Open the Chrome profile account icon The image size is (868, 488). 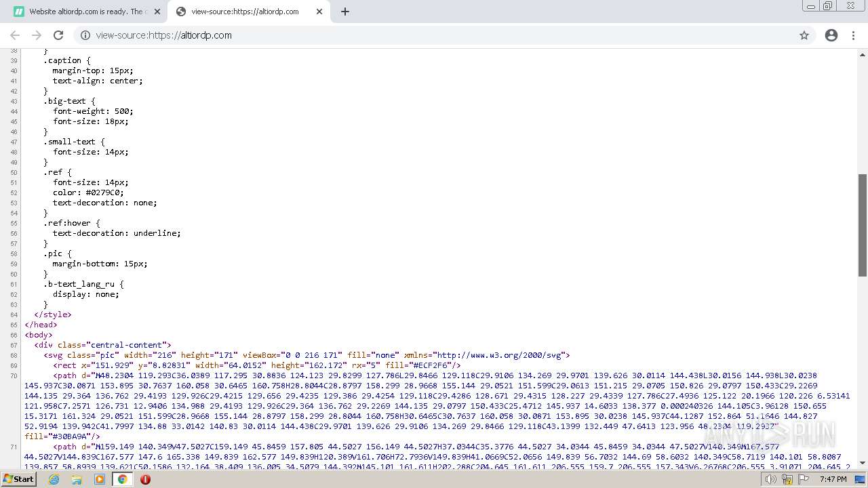click(x=831, y=35)
